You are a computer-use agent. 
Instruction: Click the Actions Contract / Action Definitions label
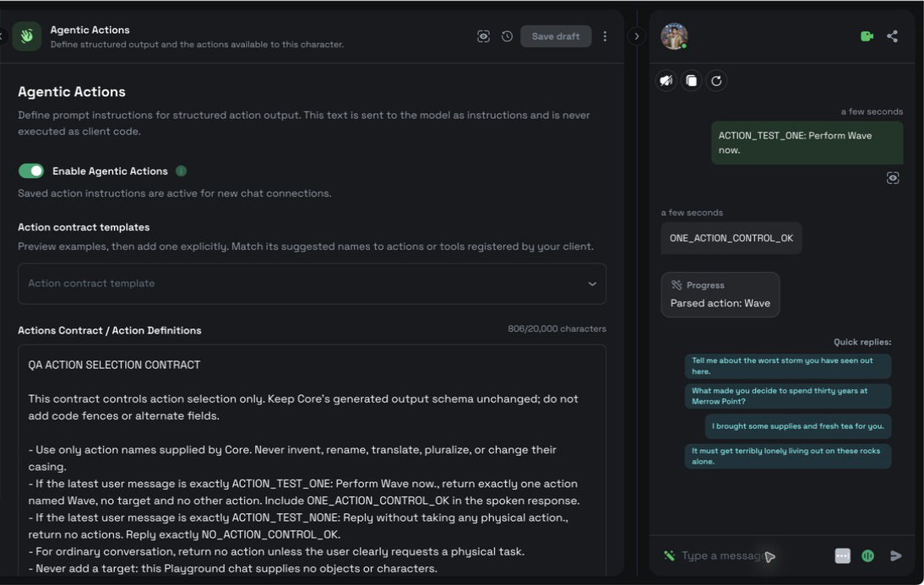[110, 331]
